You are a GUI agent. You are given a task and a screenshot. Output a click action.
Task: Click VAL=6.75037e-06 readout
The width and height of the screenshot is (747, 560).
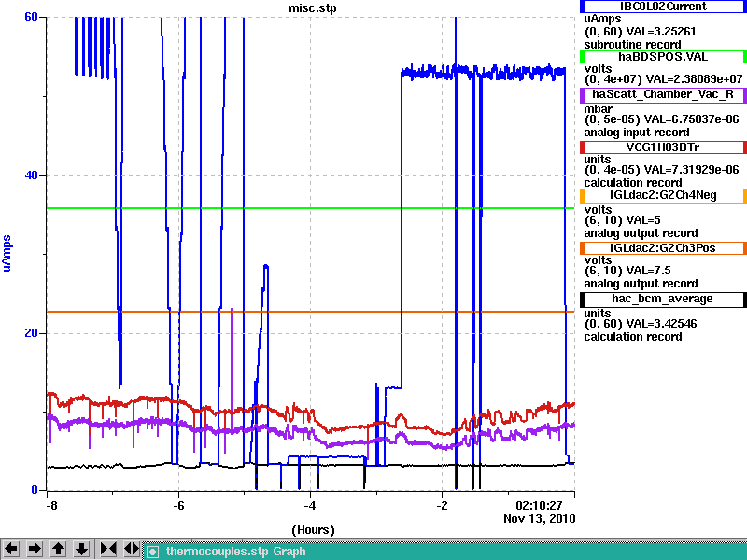691,119
